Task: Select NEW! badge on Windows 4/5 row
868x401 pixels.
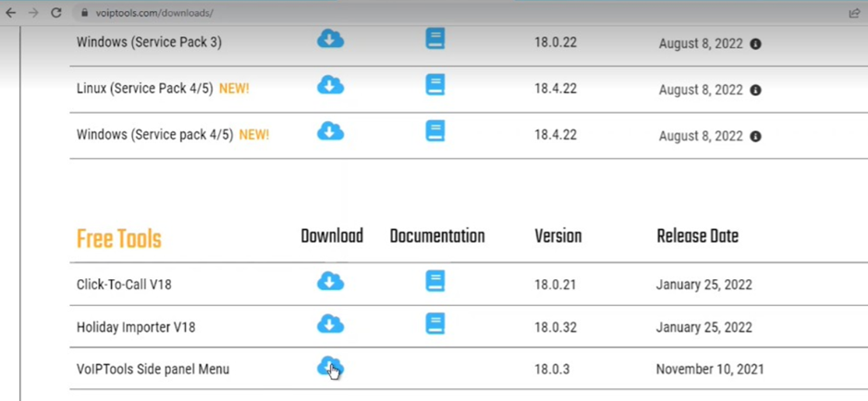Action: [254, 135]
